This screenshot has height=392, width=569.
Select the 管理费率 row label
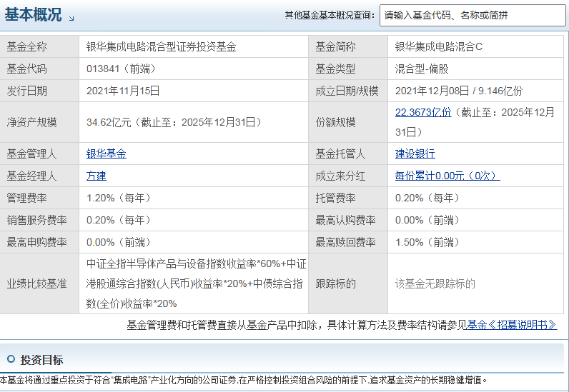click(27, 198)
